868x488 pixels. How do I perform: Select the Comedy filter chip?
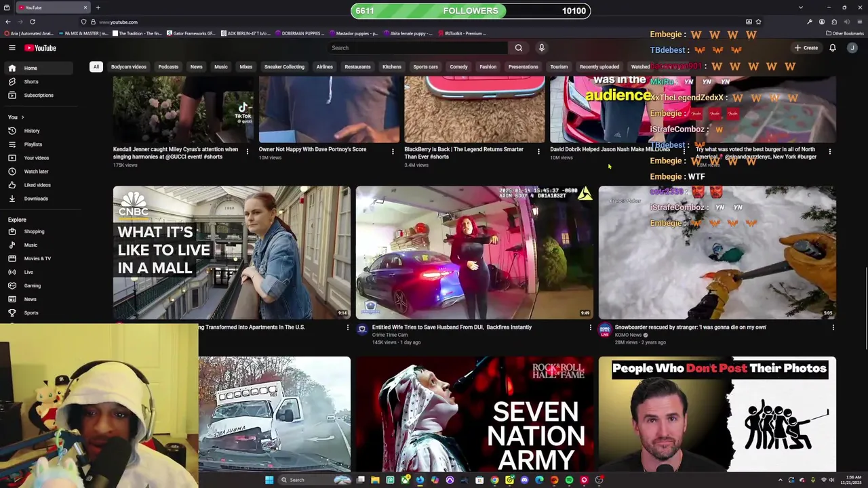[x=458, y=66]
